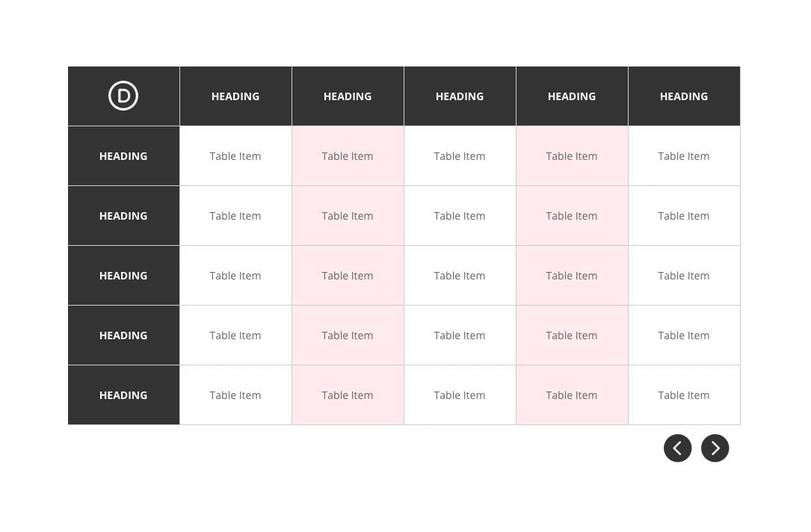
Task: Click the first pink Table Item in the top row
Action: 348,156
